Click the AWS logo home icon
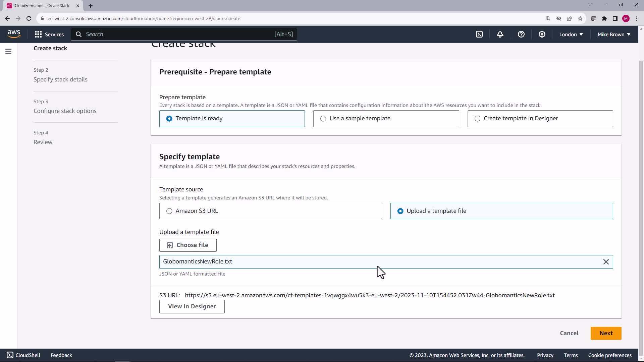 pos(14,34)
